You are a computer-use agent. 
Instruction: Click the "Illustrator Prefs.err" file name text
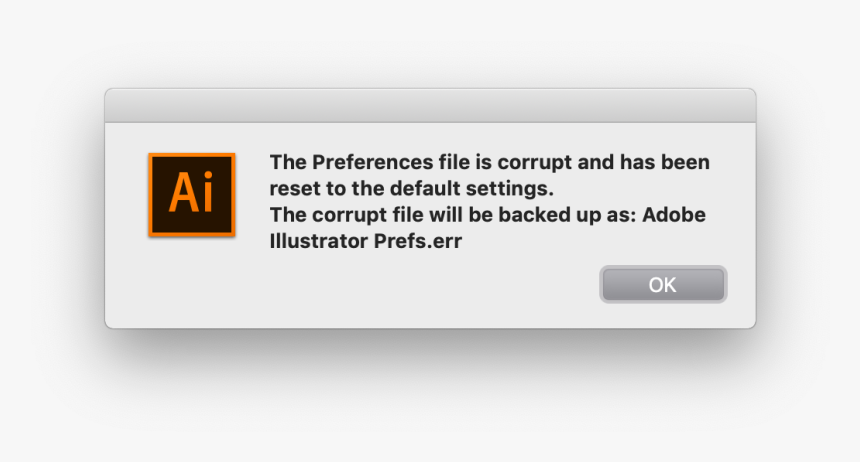pos(366,240)
